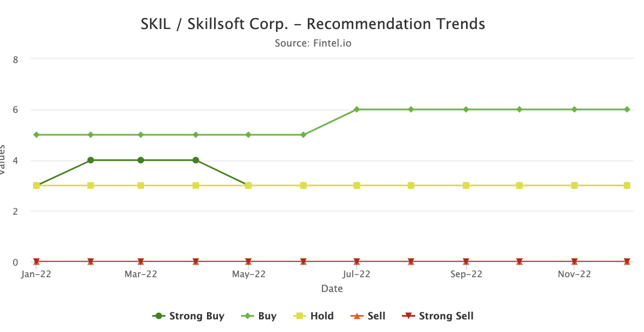Toggle the Strong Sell legend entry
This screenshot has width=644, height=332.
438,316
